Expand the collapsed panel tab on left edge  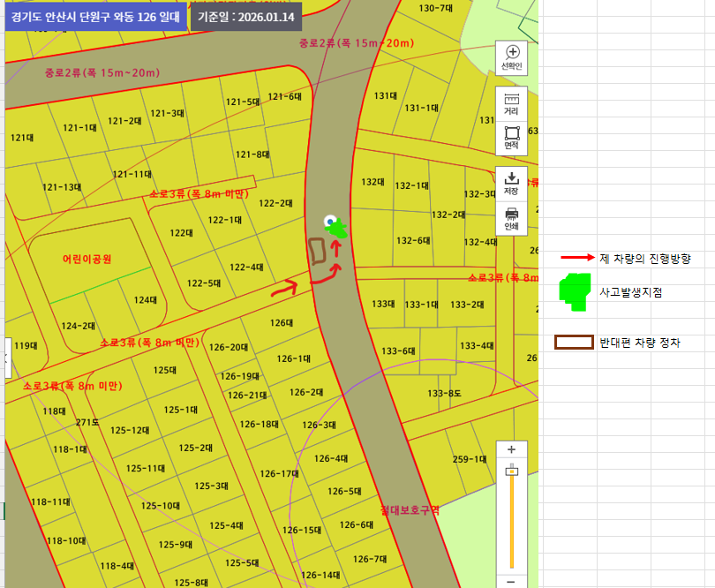point(7,358)
